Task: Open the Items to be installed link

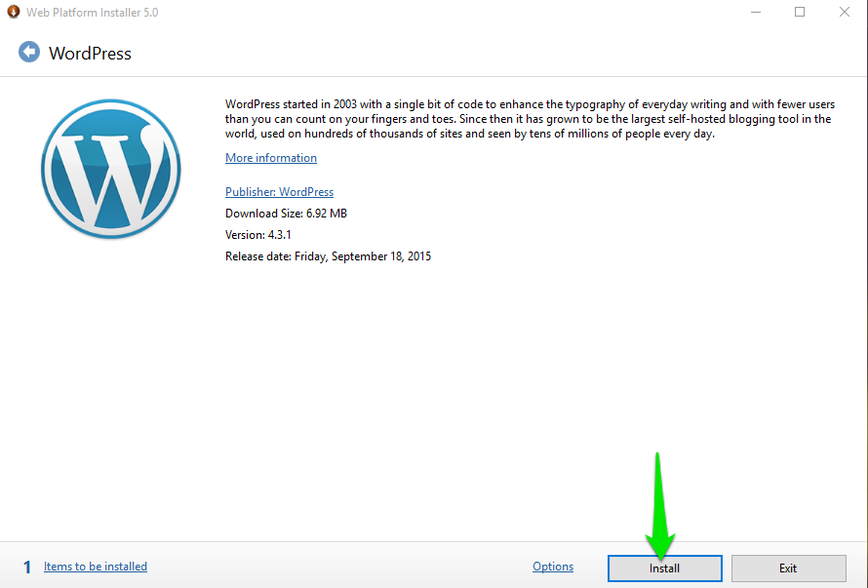Action: (96, 567)
